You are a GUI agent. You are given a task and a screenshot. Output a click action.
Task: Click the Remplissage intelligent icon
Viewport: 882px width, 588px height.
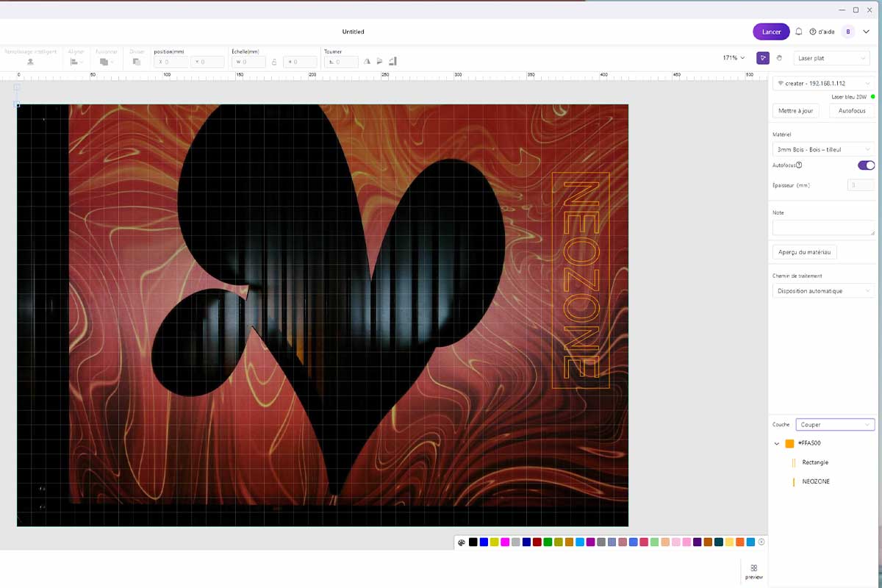click(x=30, y=62)
